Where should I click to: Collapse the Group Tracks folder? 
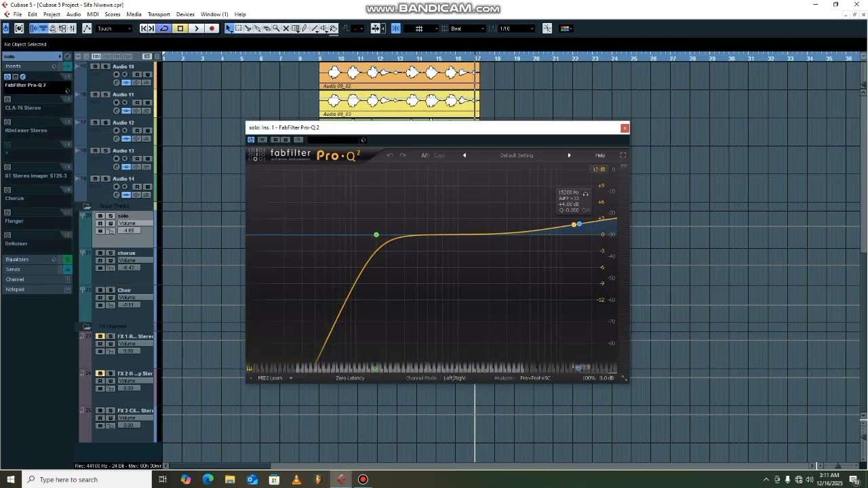(x=87, y=206)
